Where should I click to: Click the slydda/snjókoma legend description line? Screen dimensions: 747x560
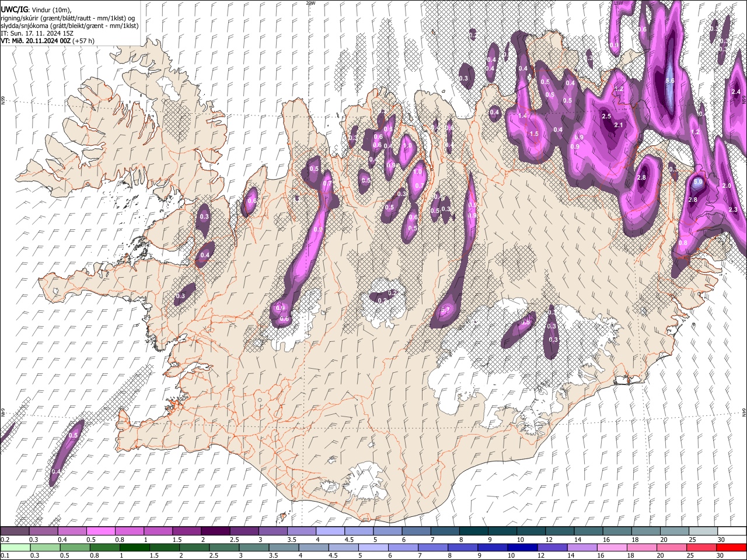point(69,26)
